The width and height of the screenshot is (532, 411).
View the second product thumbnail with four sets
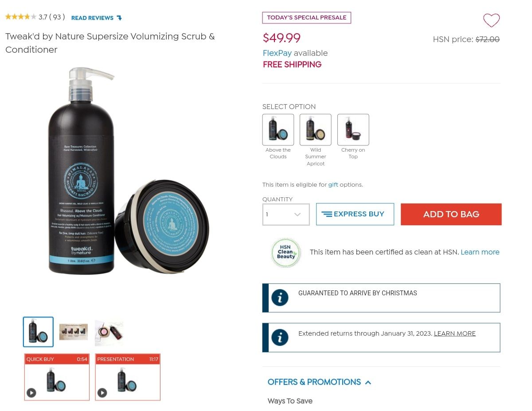pos(74,332)
